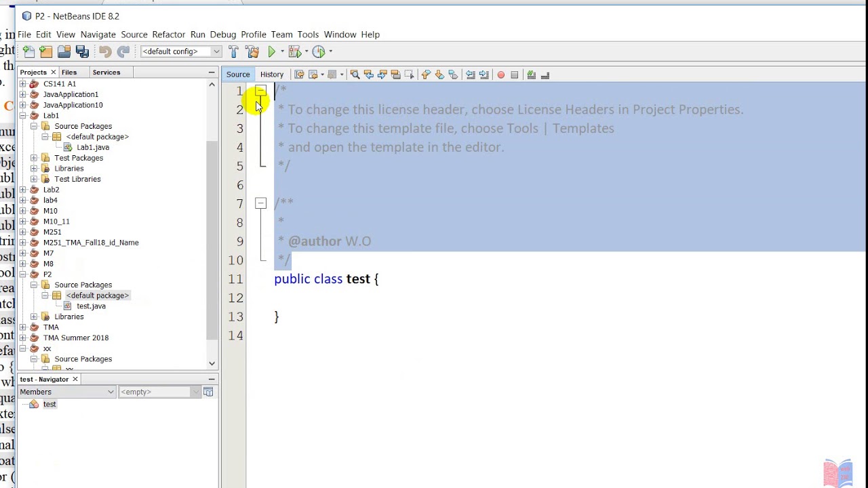Click the New File toolbar icon
Screen dimensions: 868x488
pos(28,52)
